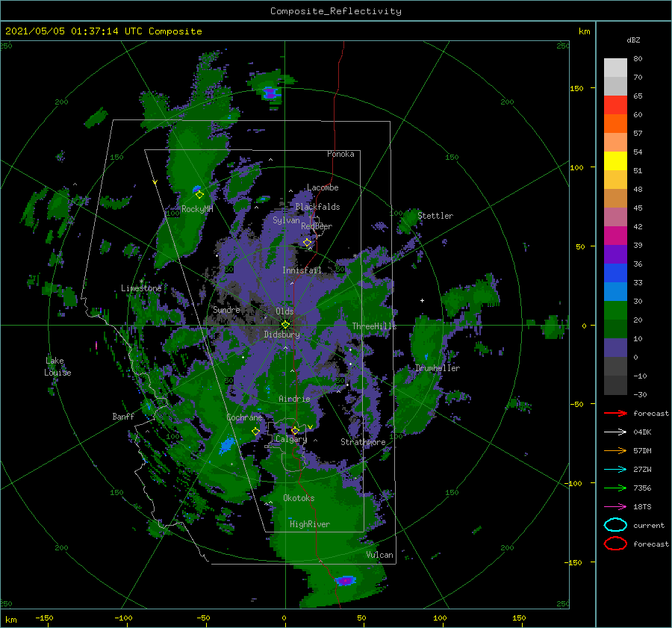Click the Cochrane label

point(244,417)
